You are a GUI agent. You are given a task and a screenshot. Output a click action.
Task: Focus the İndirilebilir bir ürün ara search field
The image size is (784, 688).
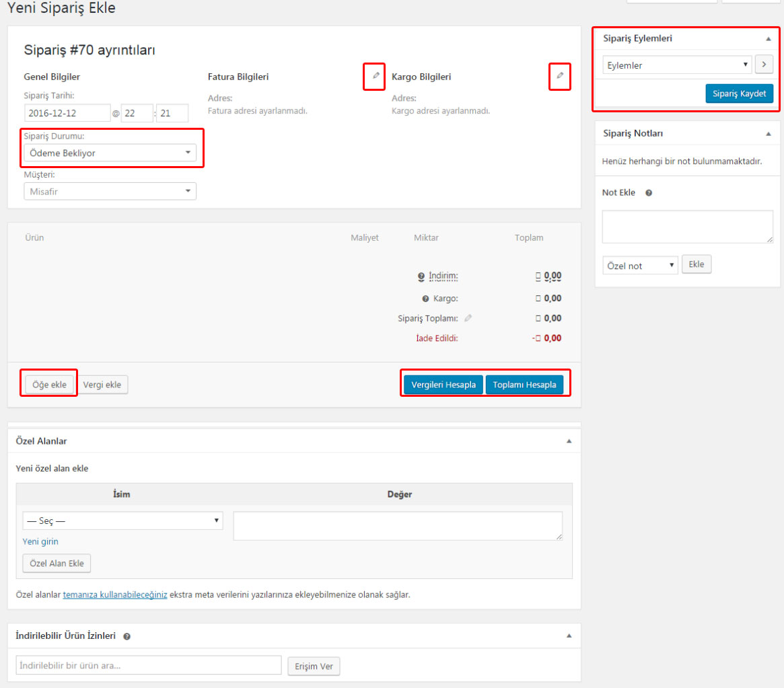click(x=149, y=665)
